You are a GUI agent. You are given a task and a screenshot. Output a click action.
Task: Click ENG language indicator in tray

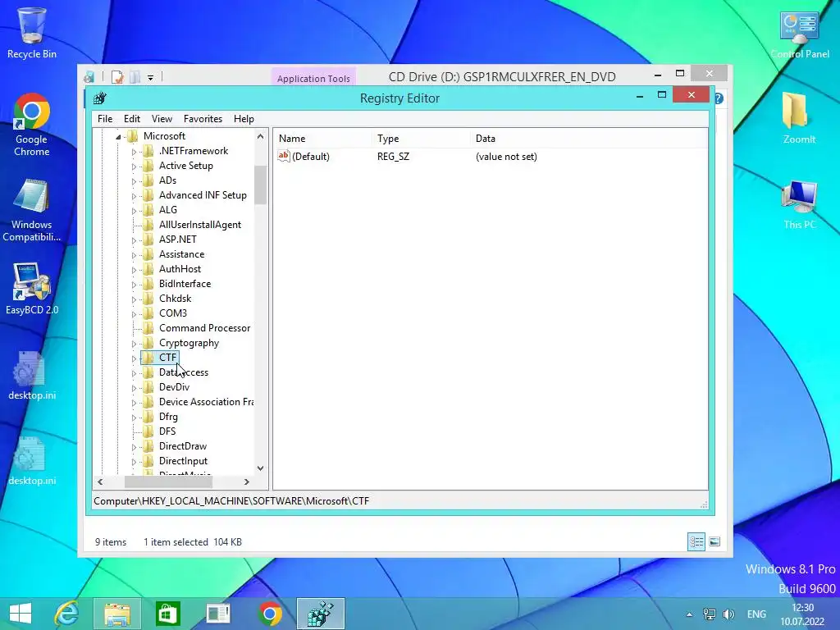756,614
